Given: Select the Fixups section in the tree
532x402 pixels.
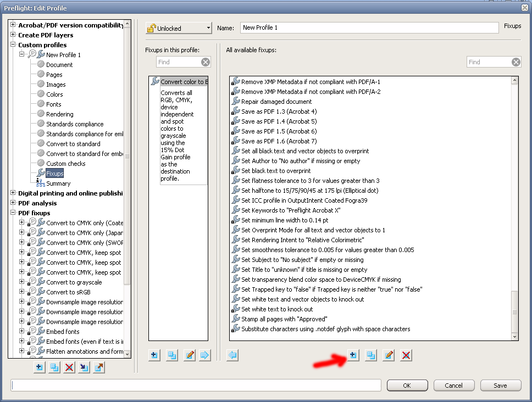Looking at the screenshot, I should (55, 173).
